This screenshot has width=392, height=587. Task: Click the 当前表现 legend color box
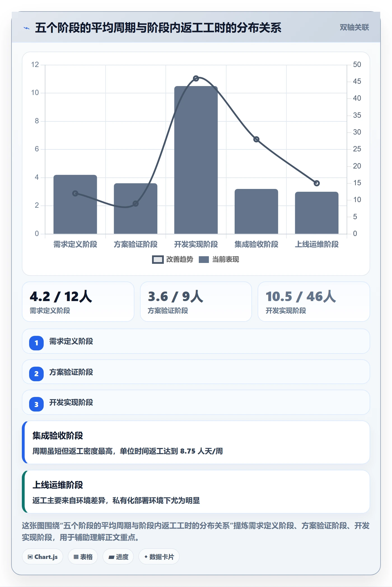pos(204,260)
